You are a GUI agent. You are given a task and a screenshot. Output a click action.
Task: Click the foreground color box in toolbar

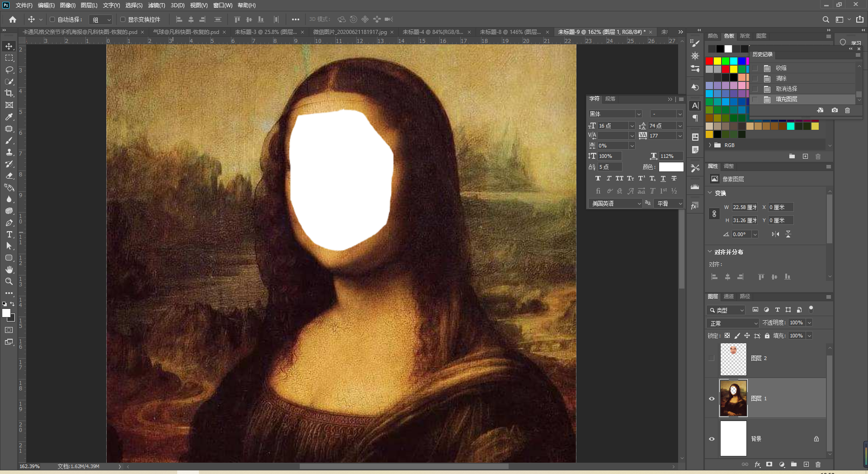pyautogui.click(x=6, y=313)
